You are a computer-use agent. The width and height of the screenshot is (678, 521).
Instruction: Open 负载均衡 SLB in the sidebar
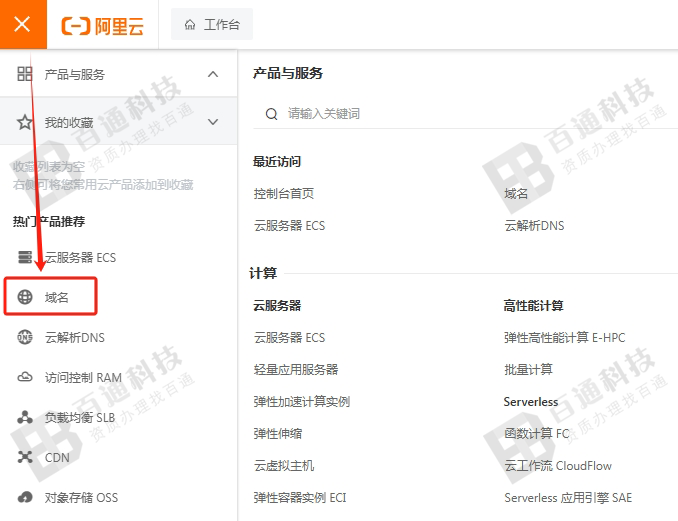click(x=80, y=418)
